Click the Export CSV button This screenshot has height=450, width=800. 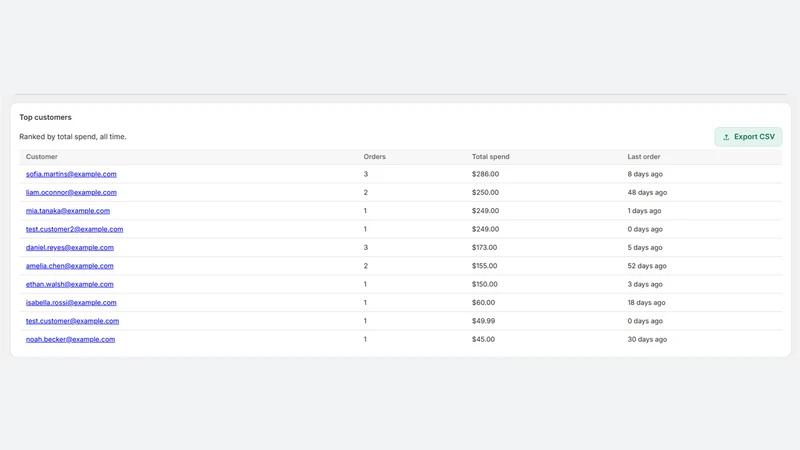coord(748,137)
